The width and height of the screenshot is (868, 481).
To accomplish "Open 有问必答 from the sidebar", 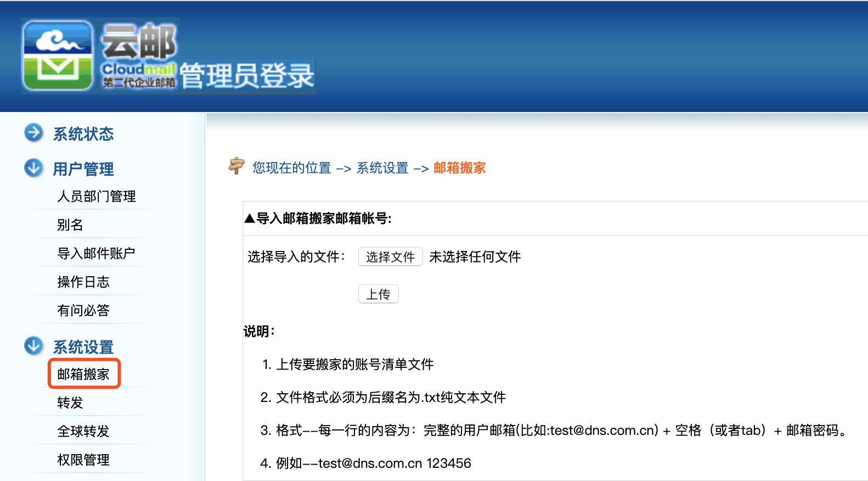I will (83, 311).
